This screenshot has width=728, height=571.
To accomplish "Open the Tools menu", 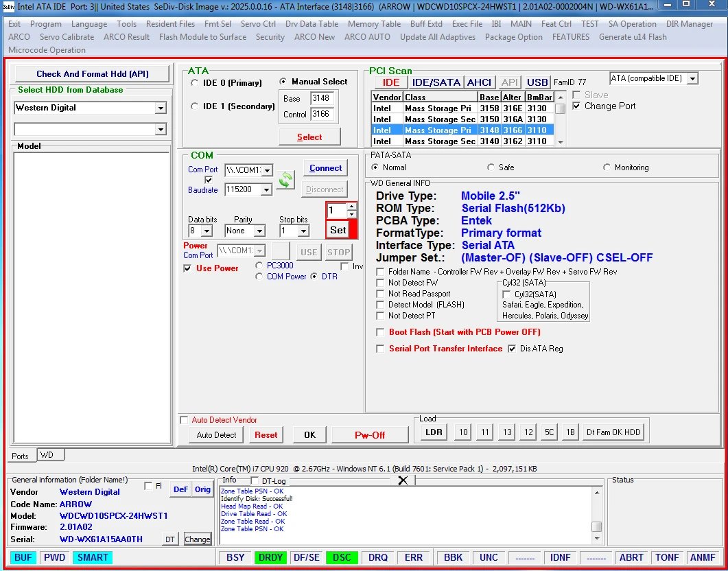I will pyautogui.click(x=127, y=24).
